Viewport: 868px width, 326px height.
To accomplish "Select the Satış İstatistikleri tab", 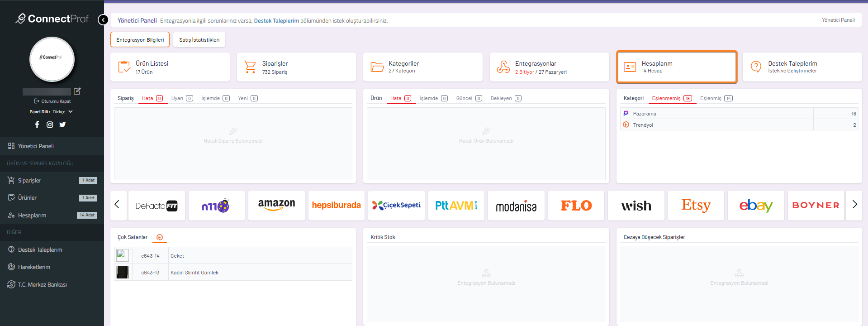I will (199, 40).
